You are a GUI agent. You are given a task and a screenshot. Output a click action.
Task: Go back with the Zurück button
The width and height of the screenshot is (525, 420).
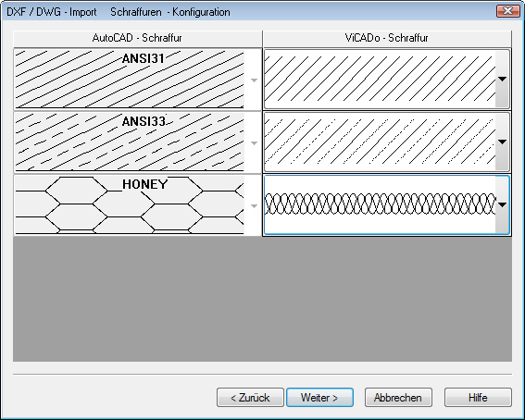[x=250, y=398]
